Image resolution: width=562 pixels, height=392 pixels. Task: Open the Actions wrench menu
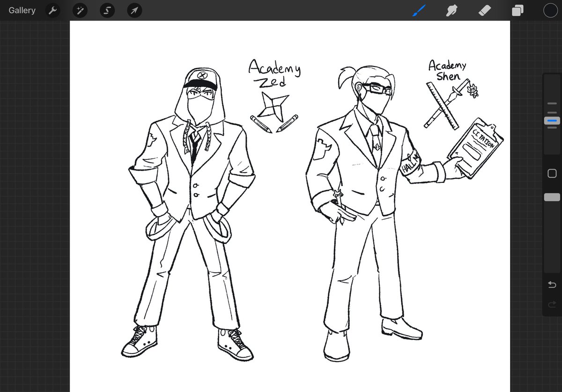(x=53, y=10)
